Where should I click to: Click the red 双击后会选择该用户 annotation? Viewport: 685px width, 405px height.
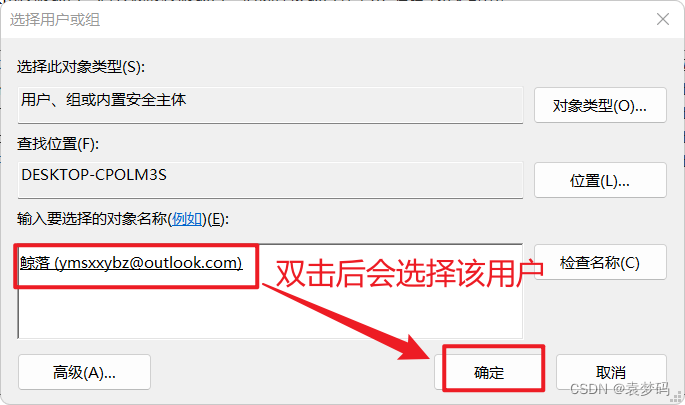tap(410, 274)
